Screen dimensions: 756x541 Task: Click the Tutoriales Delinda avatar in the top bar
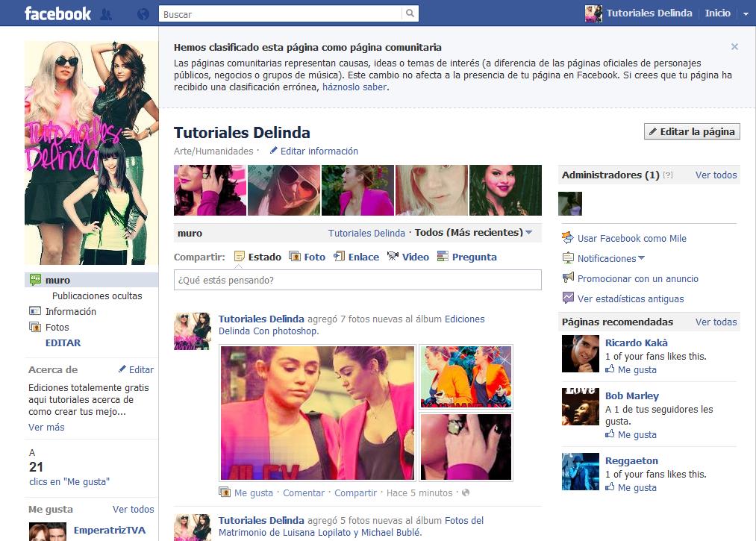point(593,13)
